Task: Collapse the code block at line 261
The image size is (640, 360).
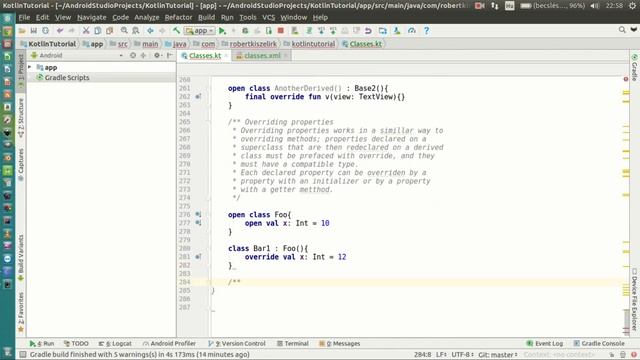Action: [x=209, y=88]
